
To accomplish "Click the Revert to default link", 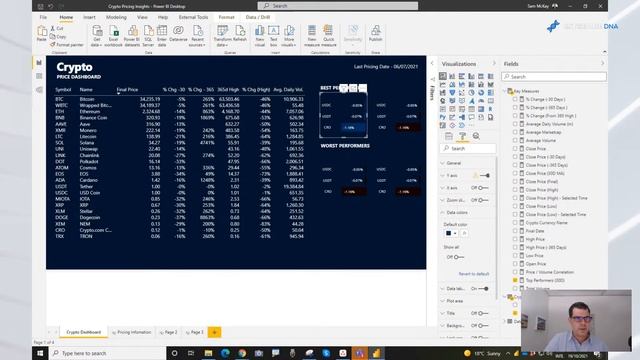I will point(474,274).
